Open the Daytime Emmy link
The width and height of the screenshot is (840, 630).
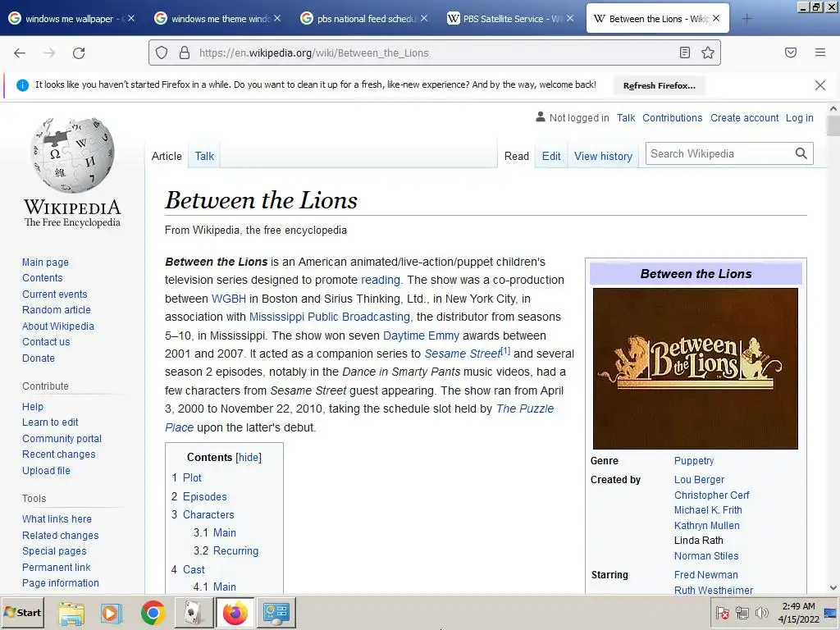pyautogui.click(x=421, y=336)
